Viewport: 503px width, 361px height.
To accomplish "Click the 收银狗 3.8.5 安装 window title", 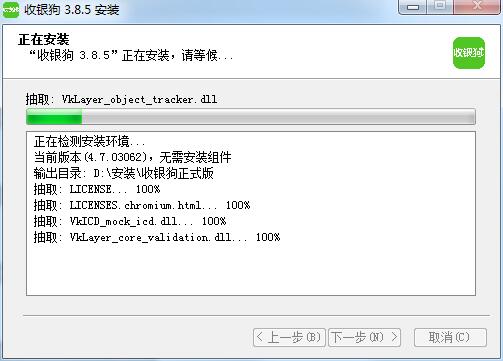I will pyautogui.click(x=72, y=10).
